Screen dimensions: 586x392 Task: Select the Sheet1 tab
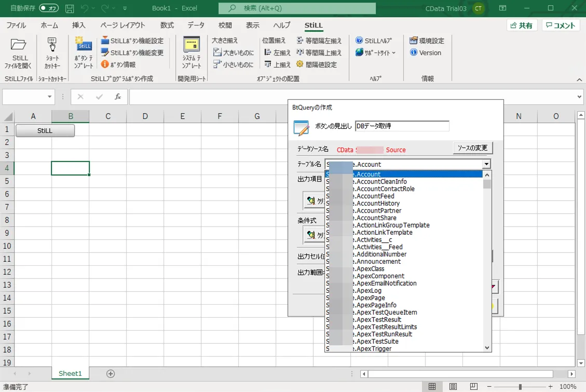[70, 373]
